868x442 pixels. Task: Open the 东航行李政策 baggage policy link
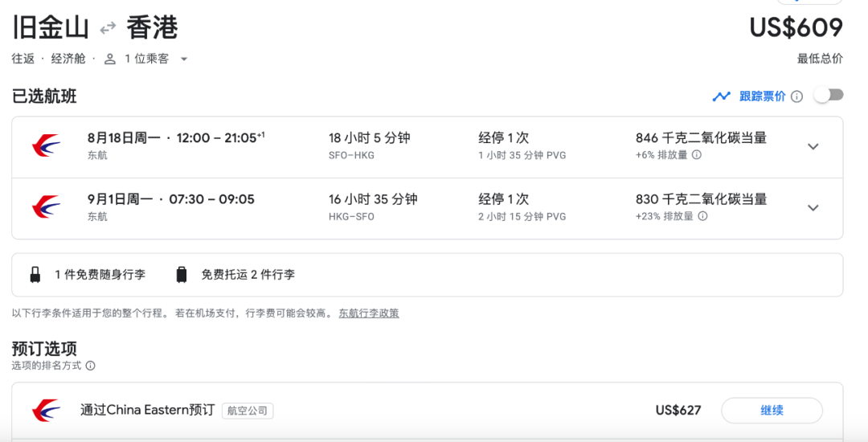point(369,313)
